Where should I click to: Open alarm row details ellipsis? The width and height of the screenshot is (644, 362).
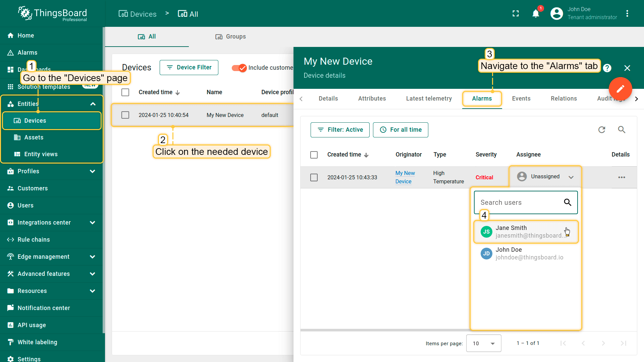click(x=622, y=177)
